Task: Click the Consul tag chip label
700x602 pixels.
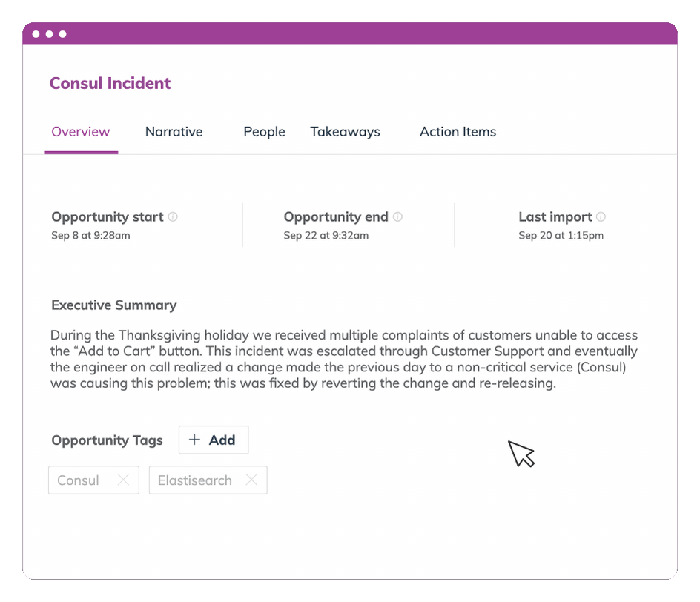Action: point(78,480)
